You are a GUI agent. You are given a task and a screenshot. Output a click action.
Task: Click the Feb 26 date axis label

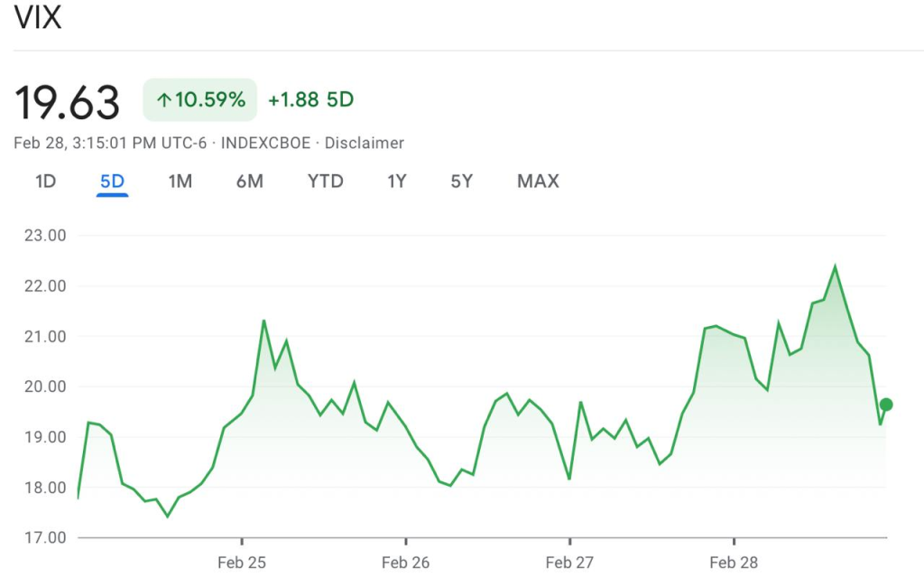pyautogui.click(x=406, y=563)
